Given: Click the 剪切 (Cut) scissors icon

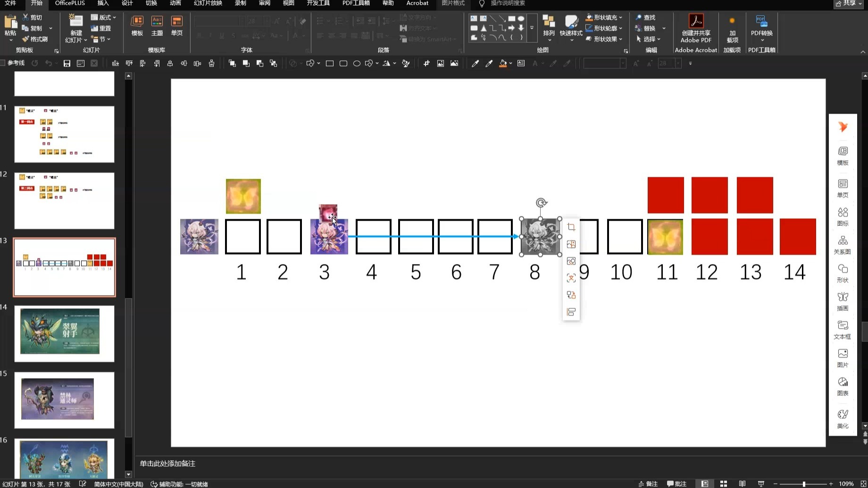Looking at the screenshot, I should 25,17.
